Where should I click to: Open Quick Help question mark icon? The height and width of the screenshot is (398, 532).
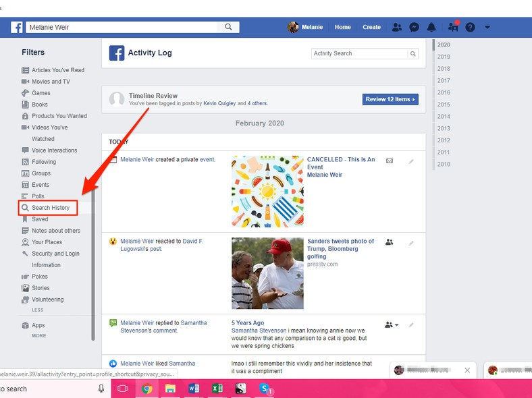tap(470, 27)
